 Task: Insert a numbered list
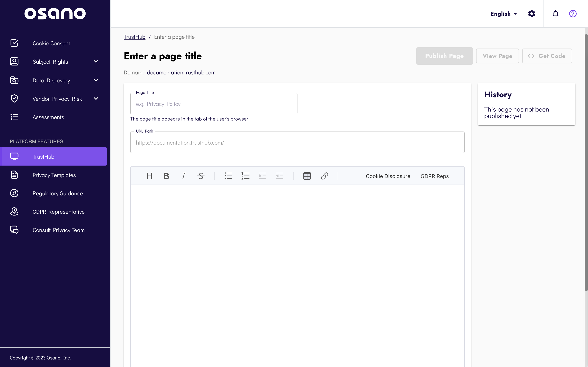coord(245,176)
